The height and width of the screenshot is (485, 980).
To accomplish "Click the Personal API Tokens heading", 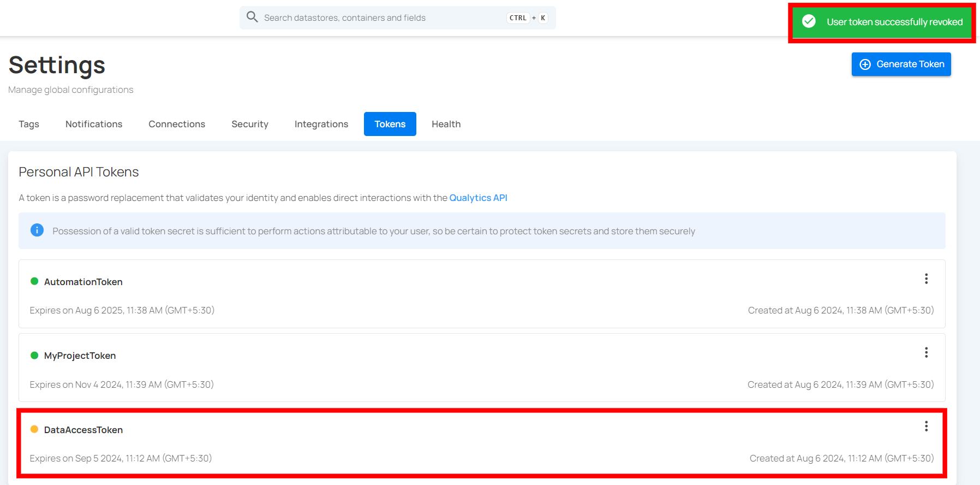I will click(79, 172).
